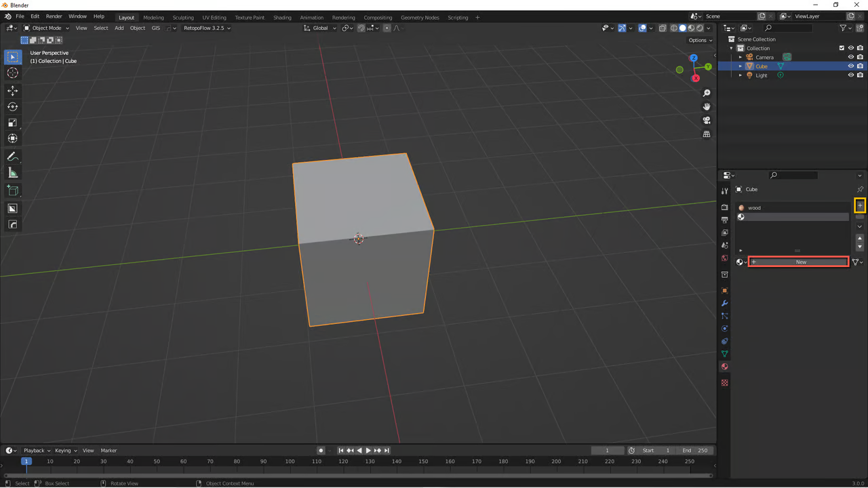Switch to the Shading workspace tab
This screenshot has height=488, width=868.
[282, 17]
